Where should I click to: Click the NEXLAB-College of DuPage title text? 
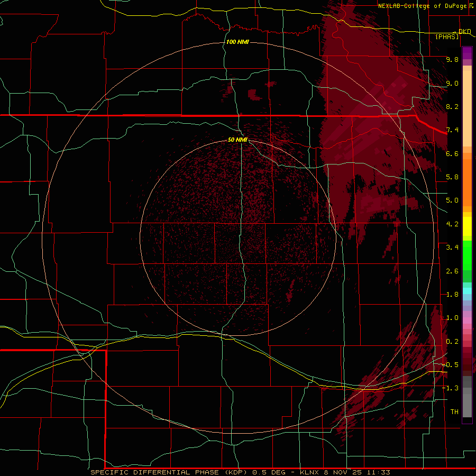(422, 6)
